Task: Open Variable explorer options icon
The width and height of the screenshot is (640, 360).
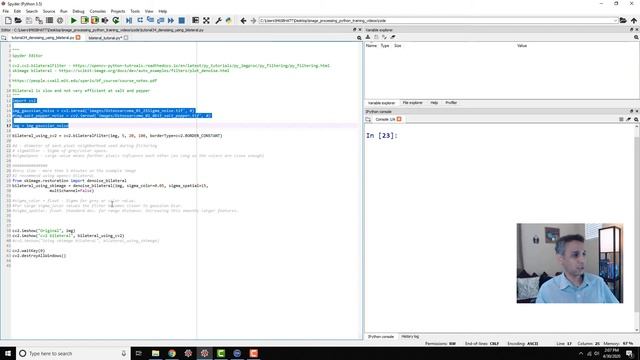Action: coord(636,37)
